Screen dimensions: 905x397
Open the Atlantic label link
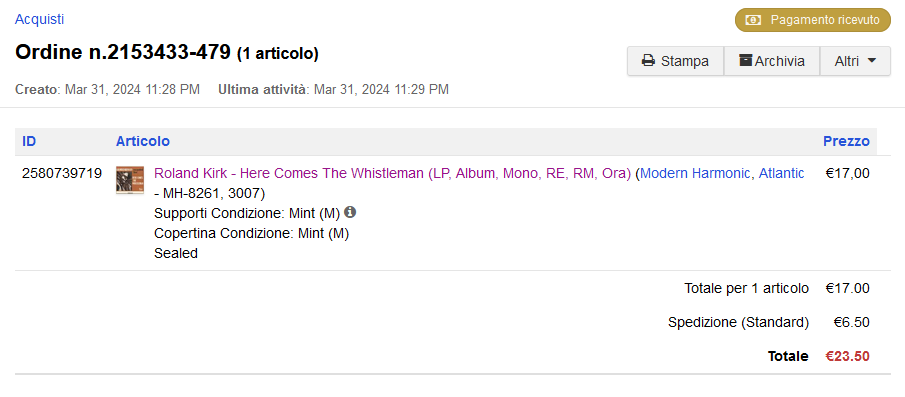click(x=781, y=173)
